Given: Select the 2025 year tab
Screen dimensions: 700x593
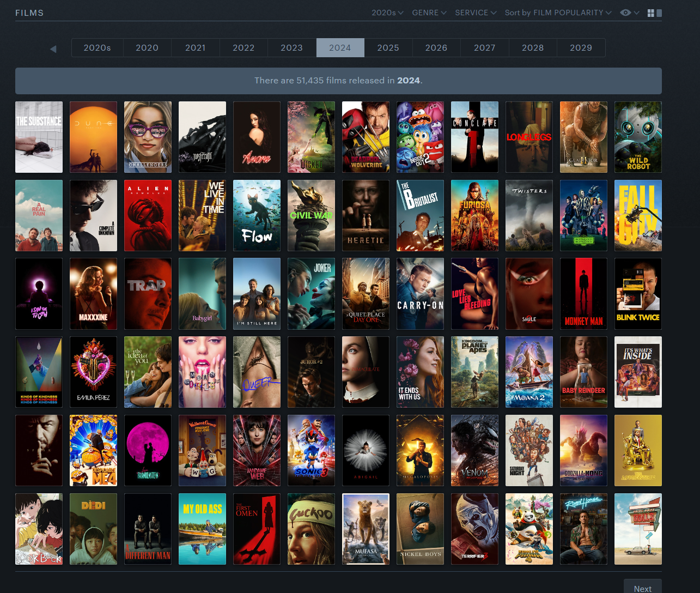Looking at the screenshot, I should (388, 48).
